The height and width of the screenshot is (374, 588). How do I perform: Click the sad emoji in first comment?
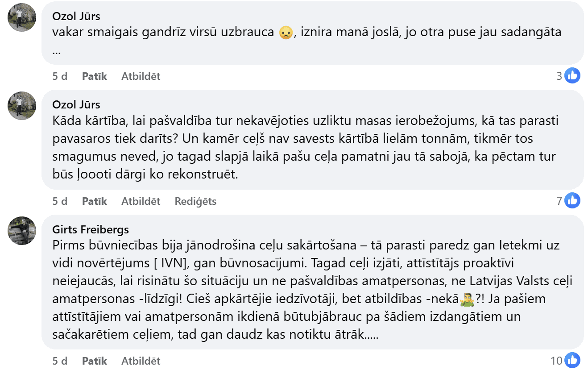pos(285,33)
